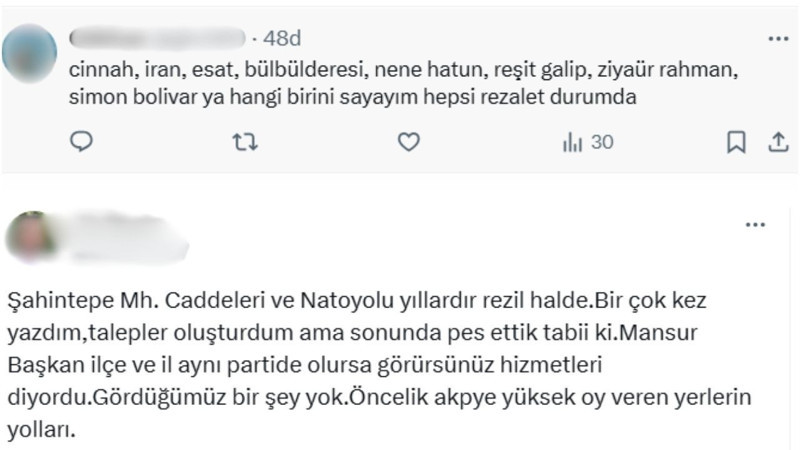Bookmark the first tweet

(x=736, y=143)
